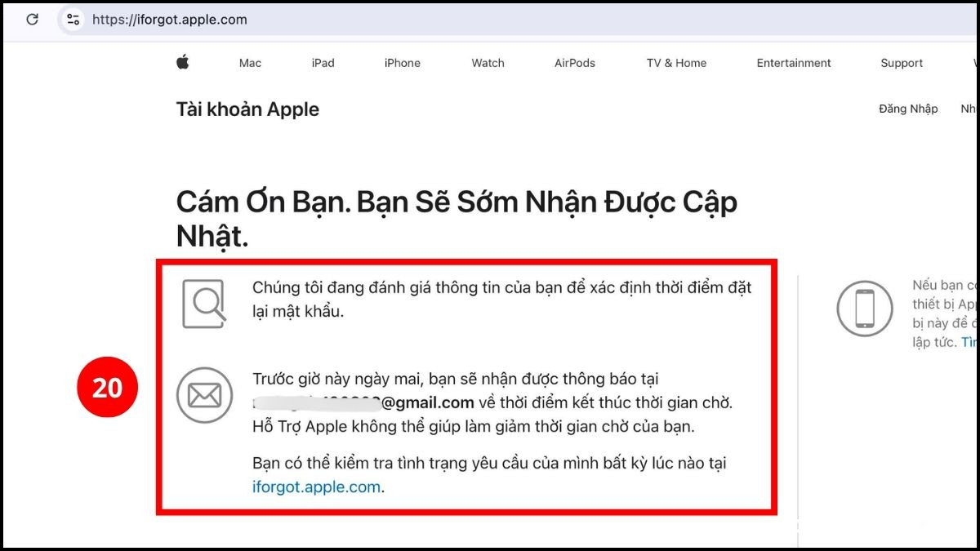Open site information icon beside the URL
Image resolution: width=980 pixels, height=551 pixels.
click(x=73, y=20)
